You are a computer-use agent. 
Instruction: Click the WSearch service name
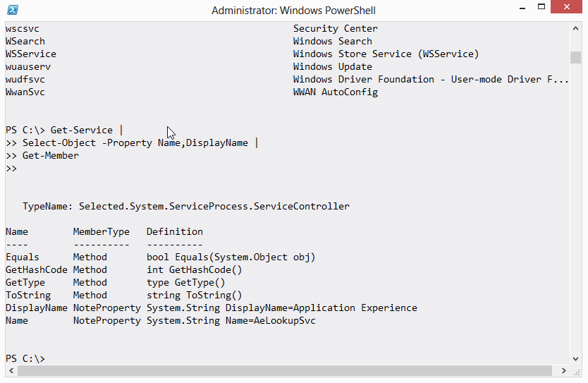click(25, 41)
